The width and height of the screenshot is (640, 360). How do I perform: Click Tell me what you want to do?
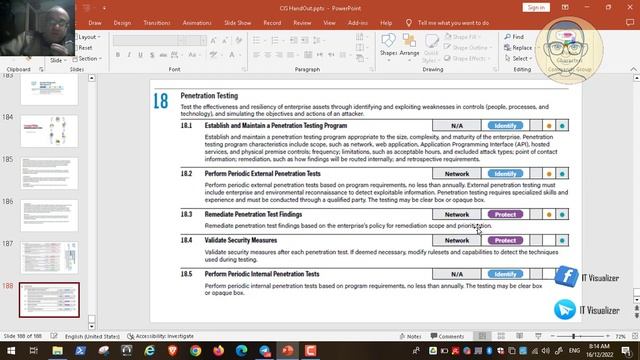453,23
